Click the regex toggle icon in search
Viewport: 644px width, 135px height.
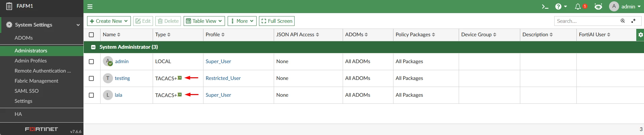click(633, 21)
